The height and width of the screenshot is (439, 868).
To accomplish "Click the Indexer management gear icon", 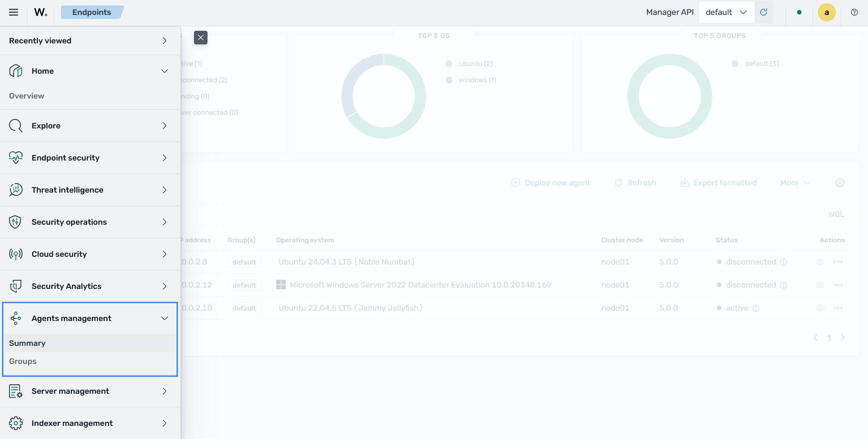I will [x=16, y=423].
